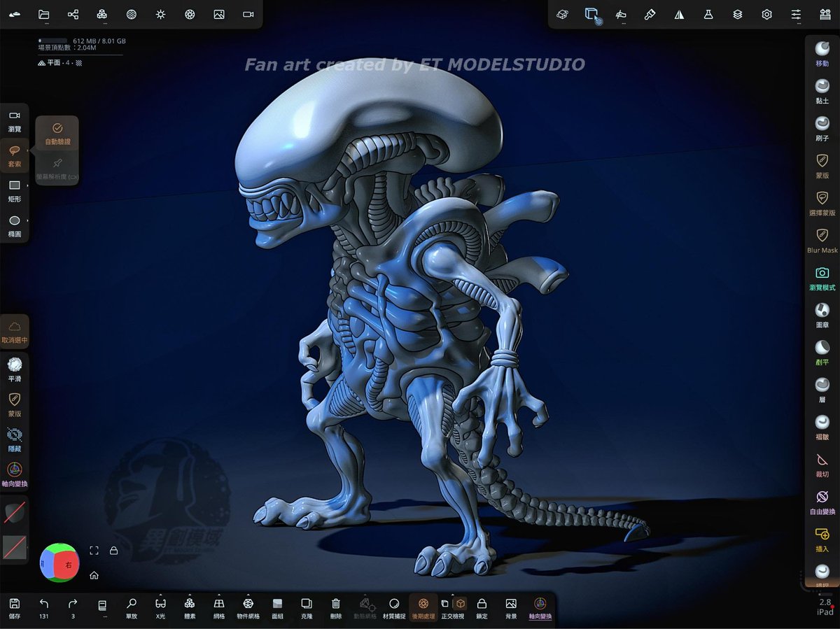Viewport: 840px width, 629px height.
Task: Open the flask icon menu
Action: tap(708, 14)
